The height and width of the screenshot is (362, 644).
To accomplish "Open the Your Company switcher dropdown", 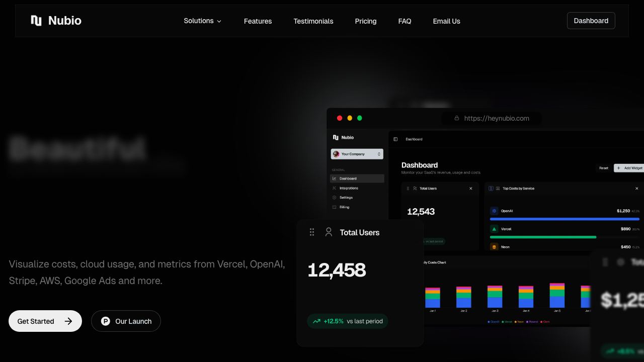I will coord(357,154).
